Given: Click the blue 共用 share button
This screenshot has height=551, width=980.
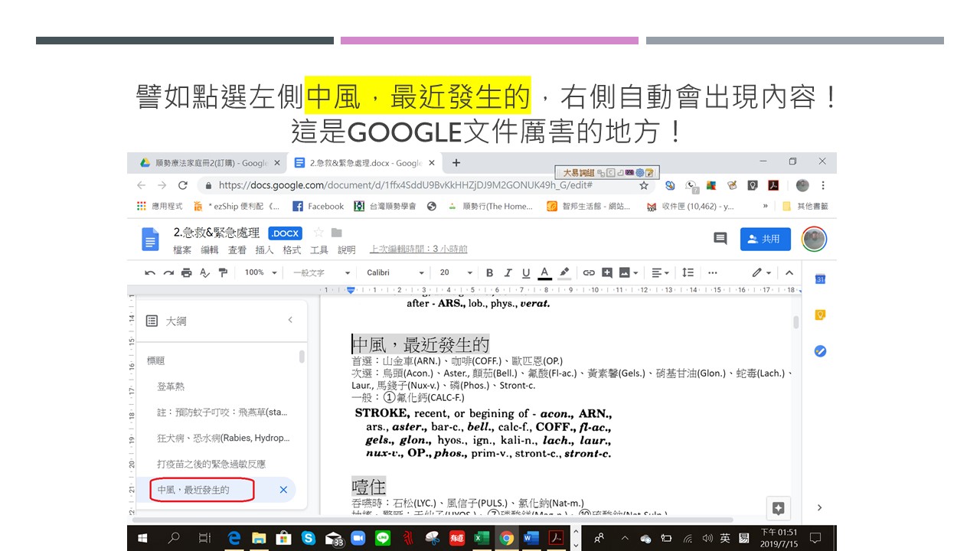Looking at the screenshot, I should (765, 239).
